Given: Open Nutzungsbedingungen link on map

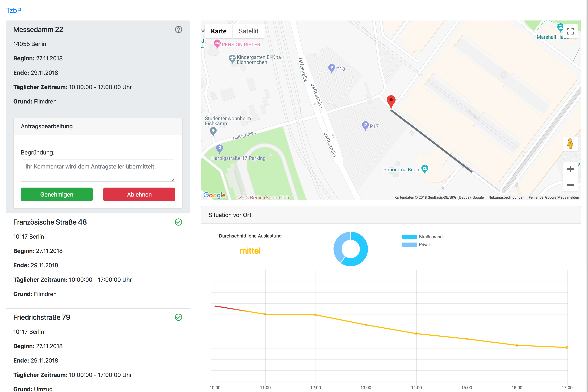Looking at the screenshot, I should click(506, 197).
